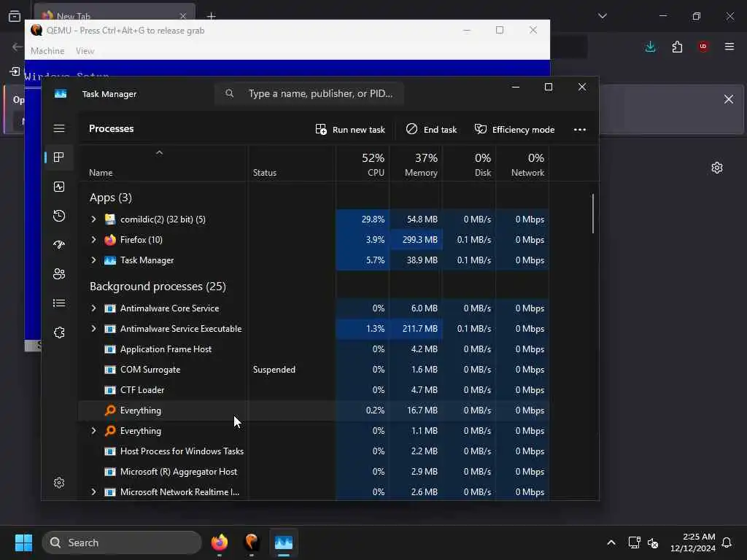Image resolution: width=747 pixels, height=560 pixels.
Task: Click the taskbar clock showing 2:25 AM
Action: point(693,542)
